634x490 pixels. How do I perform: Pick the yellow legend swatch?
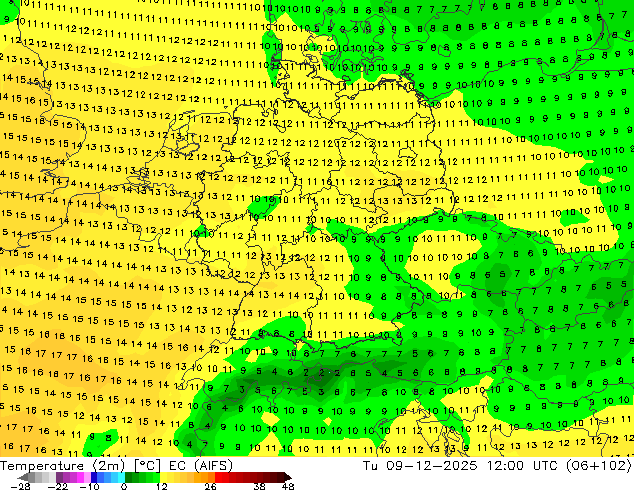(163, 477)
